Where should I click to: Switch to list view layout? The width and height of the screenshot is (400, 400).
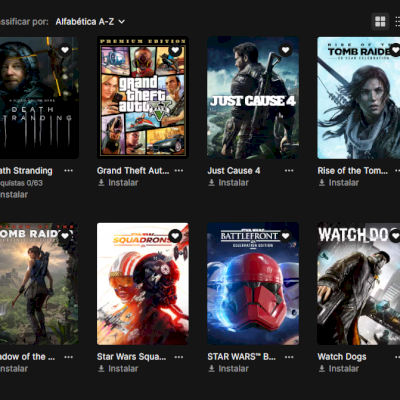click(397, 22)
